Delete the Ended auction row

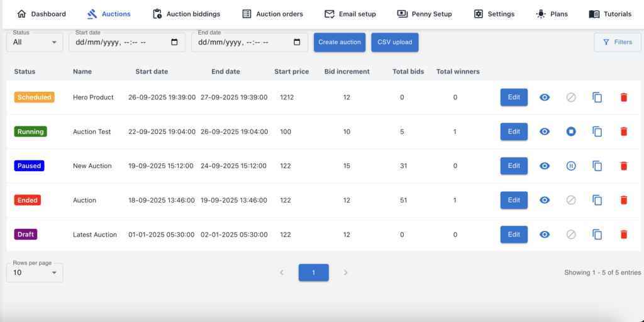coord(624,200)
